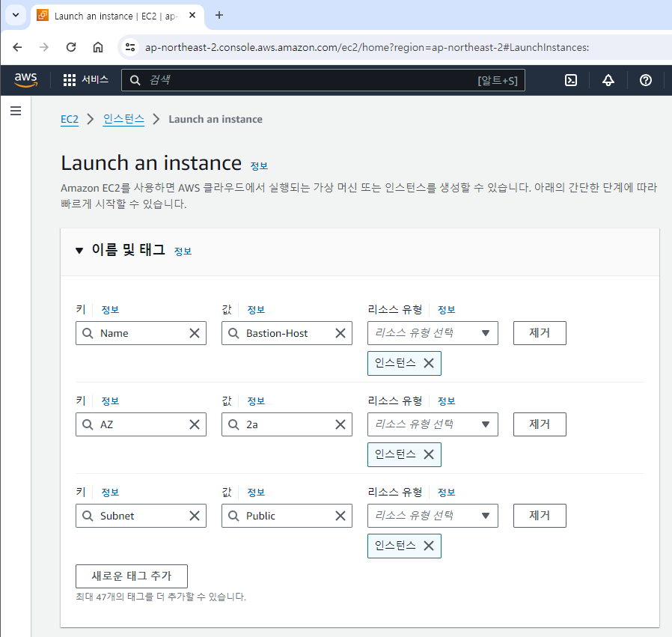The image size is (672, 637).
Task: Click 새로운 태그 추가 button
Action: point(132,576)
